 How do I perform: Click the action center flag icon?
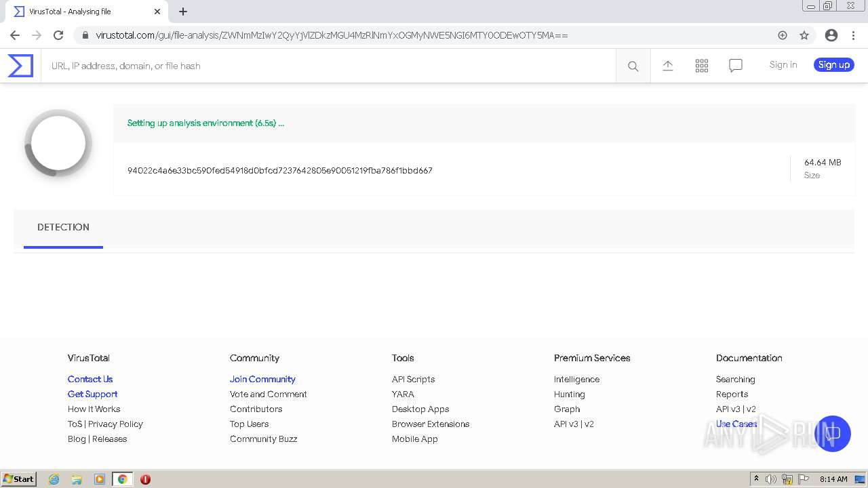(804, 479)
